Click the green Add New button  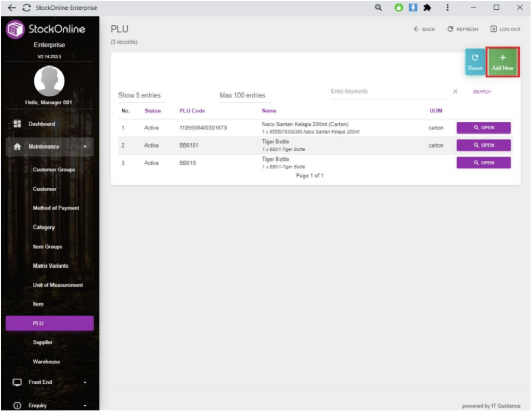[x=502, y=63]
